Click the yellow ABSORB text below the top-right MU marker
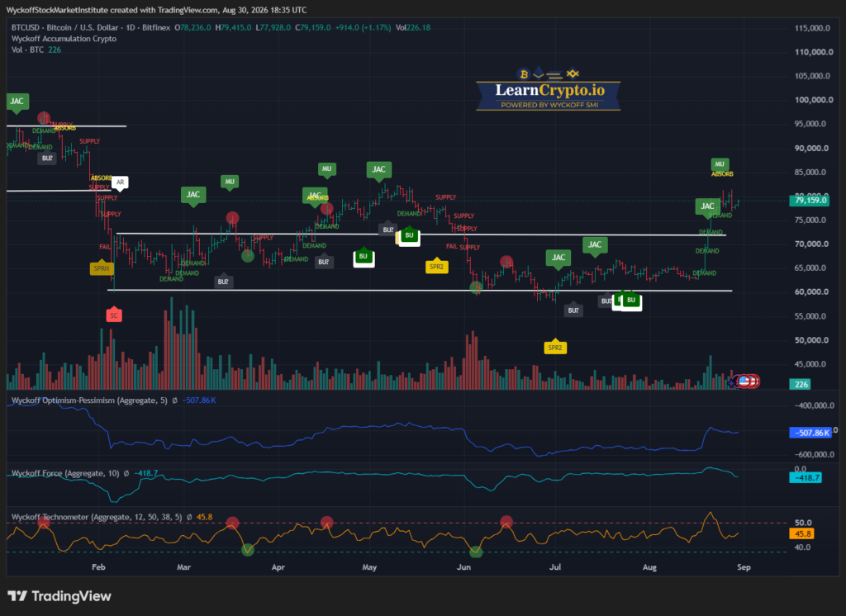 [722, 174]
